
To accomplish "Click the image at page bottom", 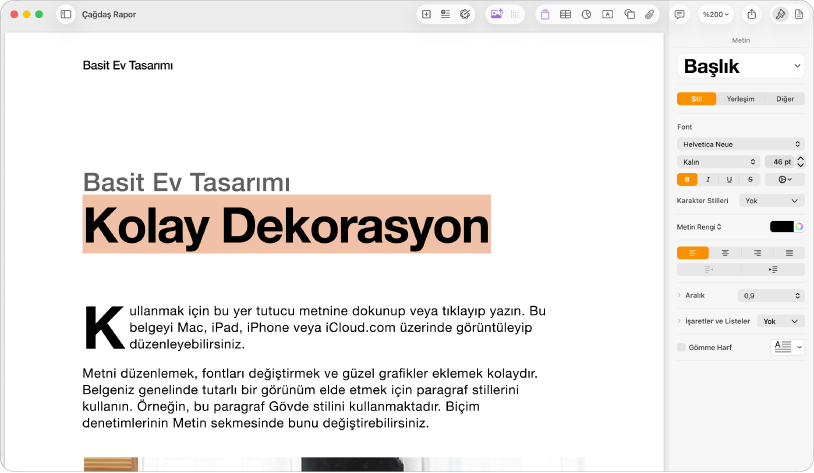I will tap(334, 464).
